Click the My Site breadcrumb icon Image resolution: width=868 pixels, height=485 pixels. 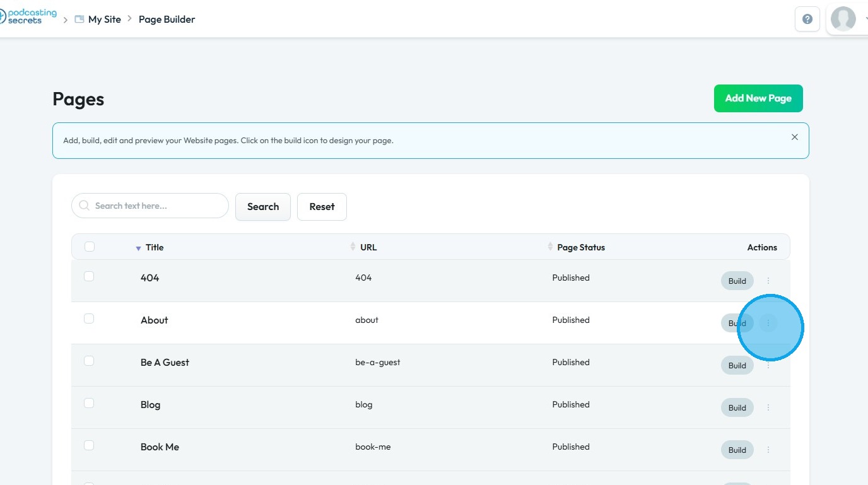(79, 19)
